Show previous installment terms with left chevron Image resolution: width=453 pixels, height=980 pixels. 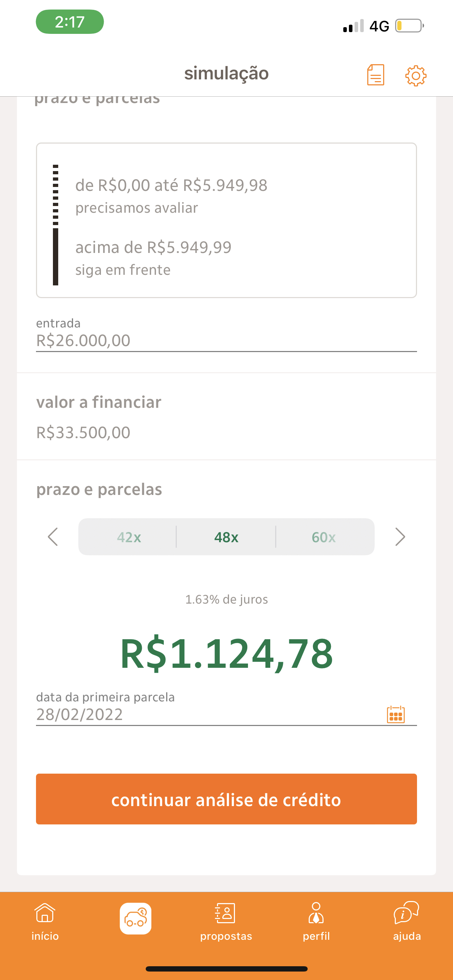click(x=53, y=537)
